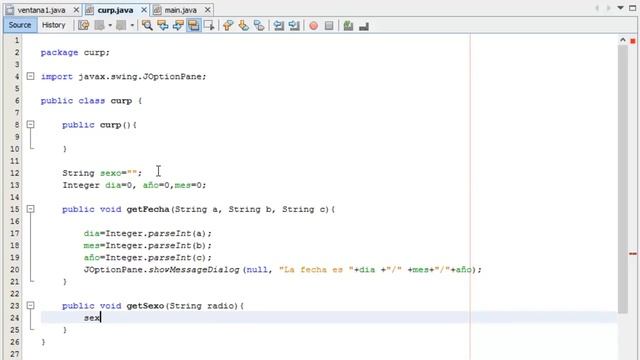Click 'JOptionPane.showMessageDialog' on line 20
This screenshot has height=360, width=640.
[162, 270]
